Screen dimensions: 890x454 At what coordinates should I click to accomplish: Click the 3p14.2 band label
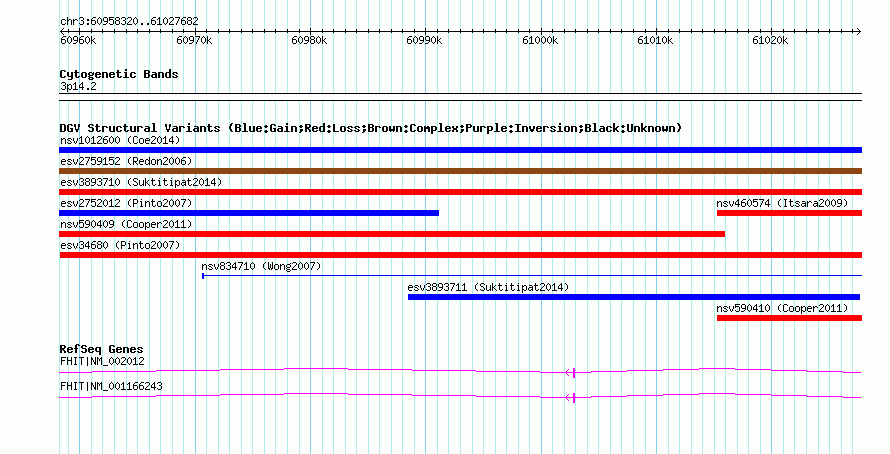pyautogui.click(x=78, y=86)
